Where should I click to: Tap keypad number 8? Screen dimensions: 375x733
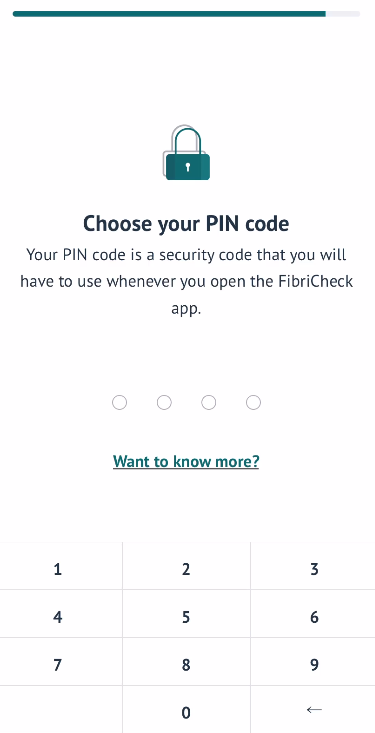click(x=187, y=662)
